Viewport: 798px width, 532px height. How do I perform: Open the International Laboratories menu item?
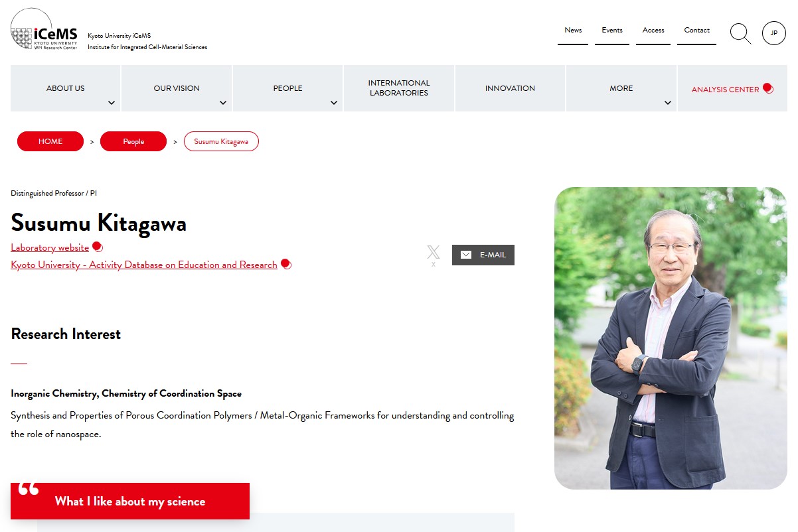(399, 88)
